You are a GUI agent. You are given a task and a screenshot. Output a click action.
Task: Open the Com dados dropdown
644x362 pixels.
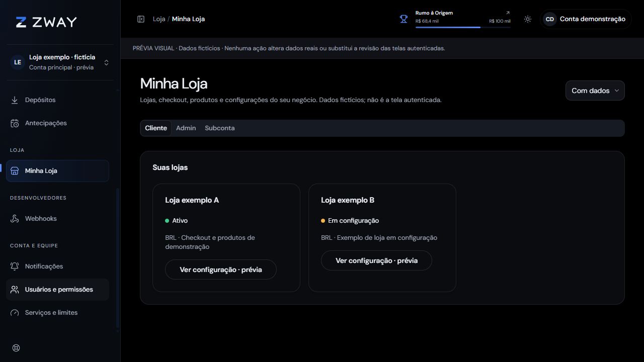click(595, 90)
